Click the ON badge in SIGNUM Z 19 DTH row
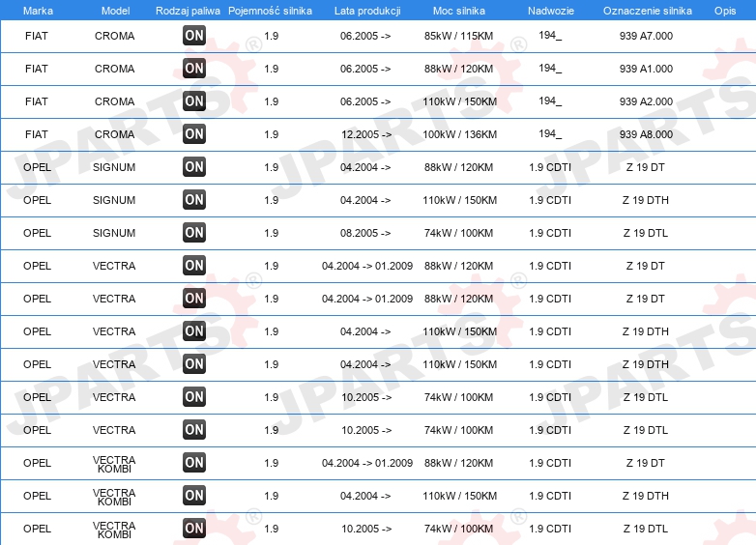This screenshot has width=756, height=545. [194, 199]
